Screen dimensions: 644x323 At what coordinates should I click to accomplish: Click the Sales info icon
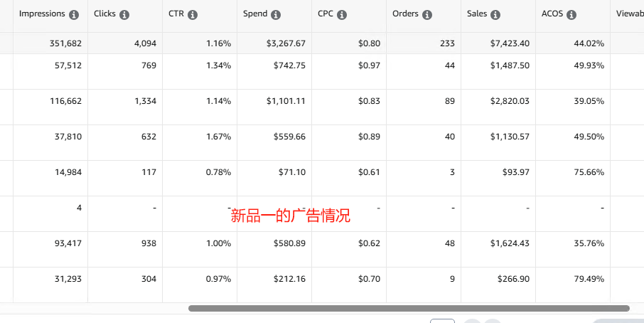[495, 15]
